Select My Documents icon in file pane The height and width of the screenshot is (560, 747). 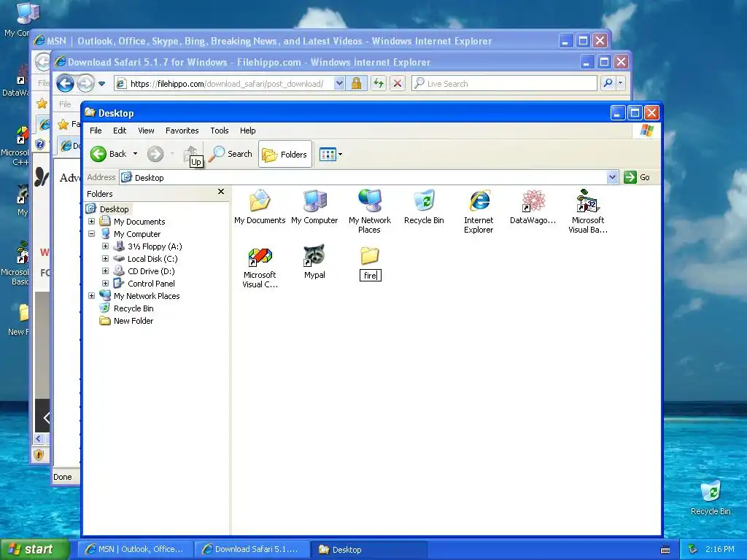tap(260, 207)
